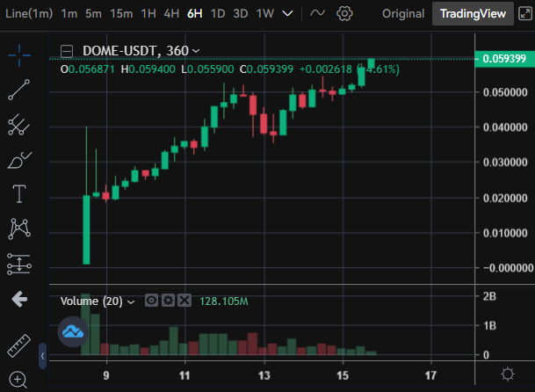Click the volume value 128.105M
Viewport: 535px width, 392px height.
[x=224, y=301]
